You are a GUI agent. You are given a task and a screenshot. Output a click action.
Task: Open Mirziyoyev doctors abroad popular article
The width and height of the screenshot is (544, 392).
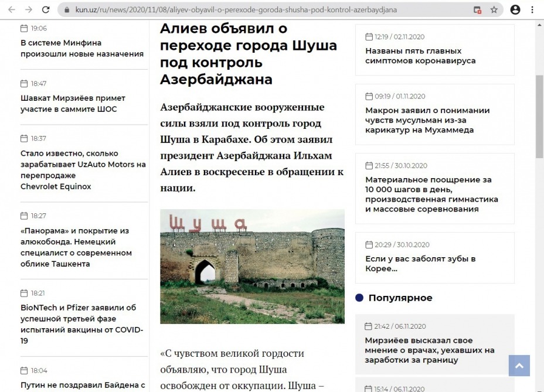point(429,350)
